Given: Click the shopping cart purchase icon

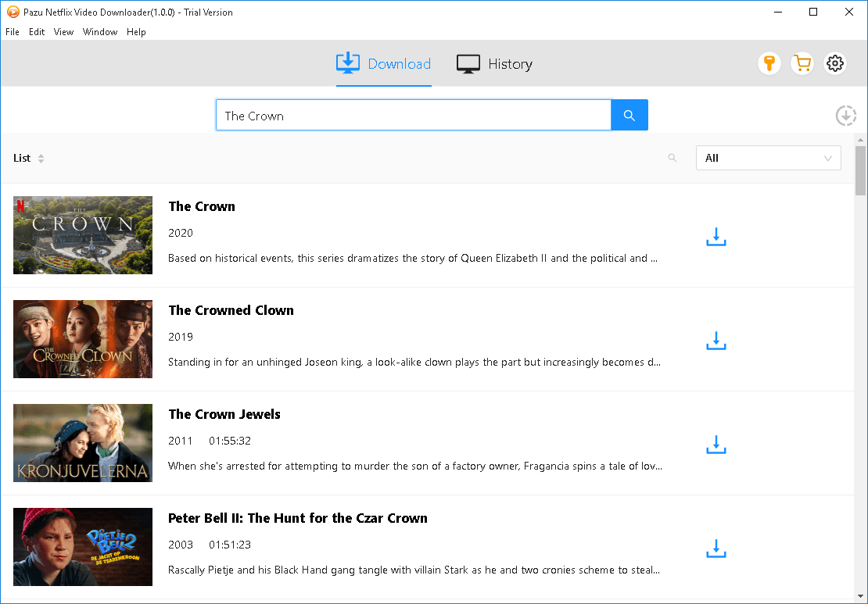Looking at the screenshot, I should click(802, 63).
